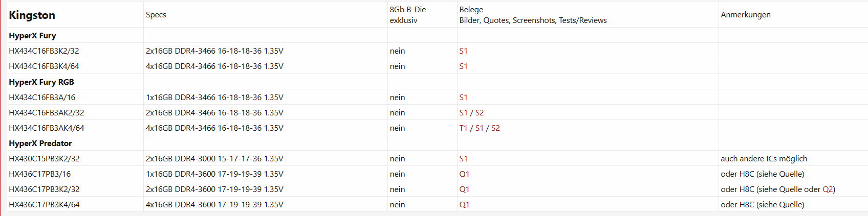Screen dimensions: 868x216
Task: Click the Kingston table heading
Action: 32,15
